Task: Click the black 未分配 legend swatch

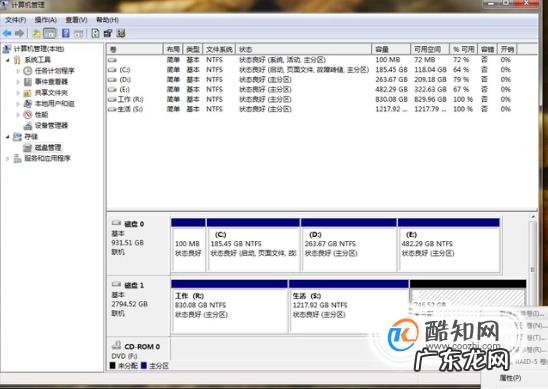Action: coord(113,366)
